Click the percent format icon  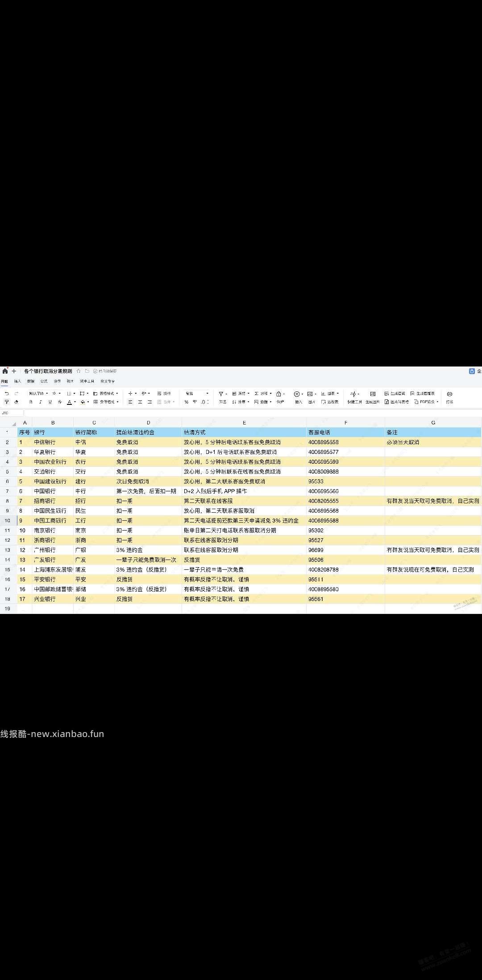[187, 402]
